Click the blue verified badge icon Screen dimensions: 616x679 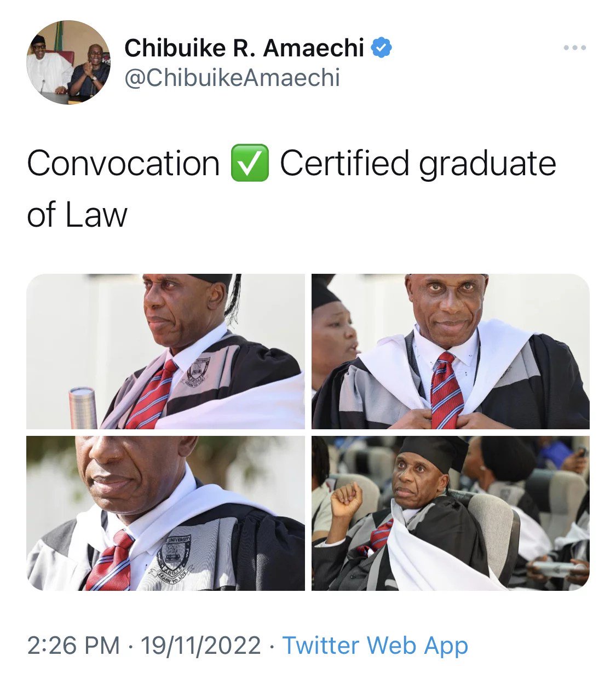pos(382,48)
